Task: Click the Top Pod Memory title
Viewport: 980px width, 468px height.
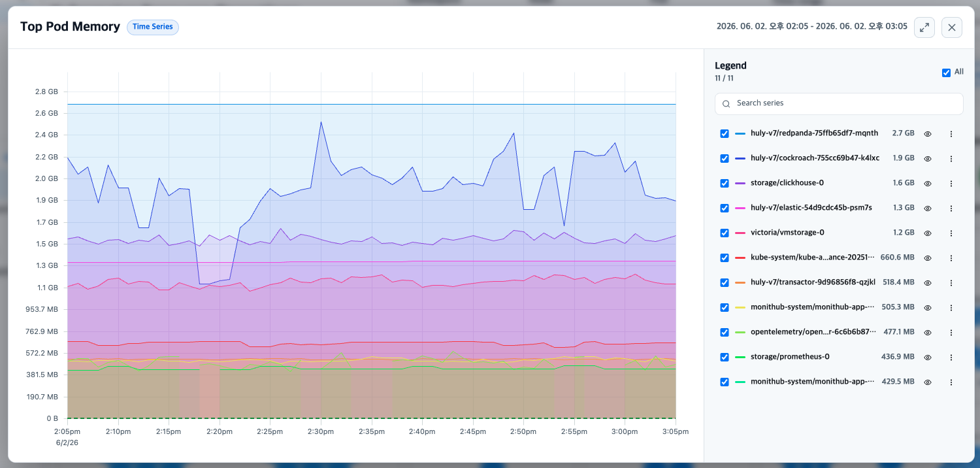Action: 70,27
